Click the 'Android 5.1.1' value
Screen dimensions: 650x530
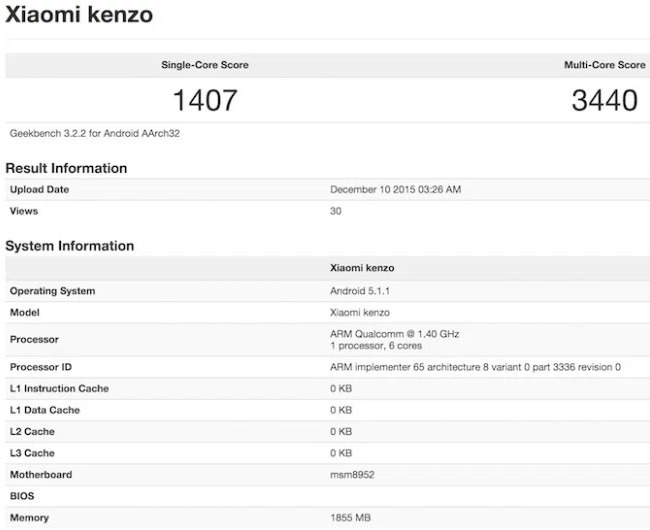click(x=360, y=291)
